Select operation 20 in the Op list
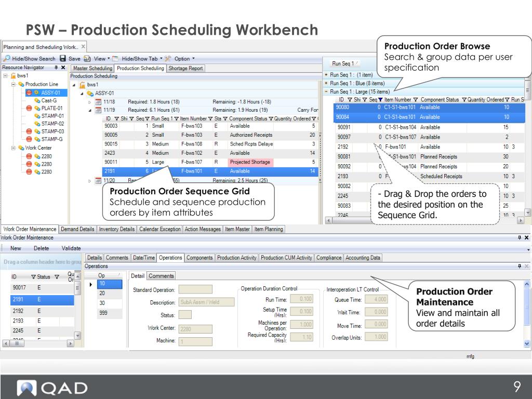The image size is (532, 399). tap(110, 293)
